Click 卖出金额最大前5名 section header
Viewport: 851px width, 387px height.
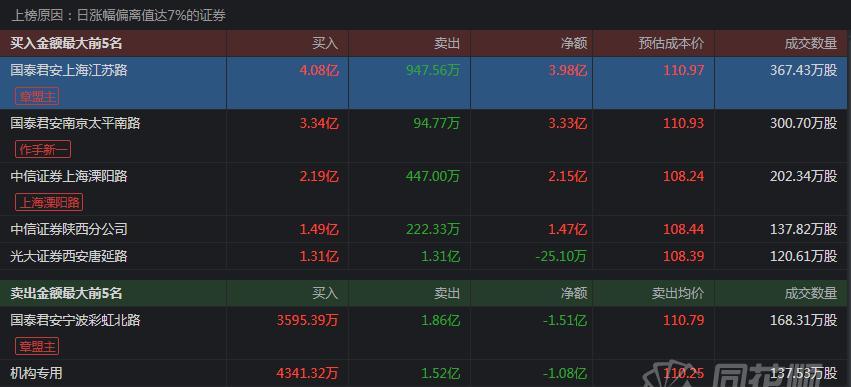pyautogui.click(x=66, y=294)
